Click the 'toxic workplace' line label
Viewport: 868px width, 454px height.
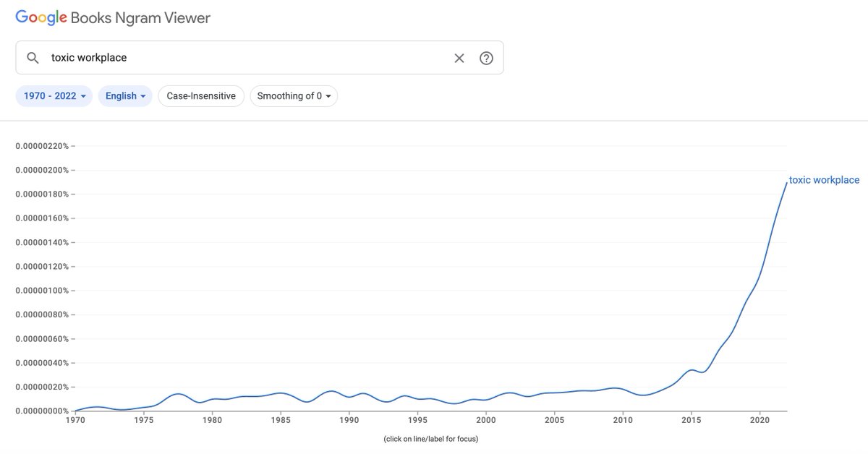[824, 180]
